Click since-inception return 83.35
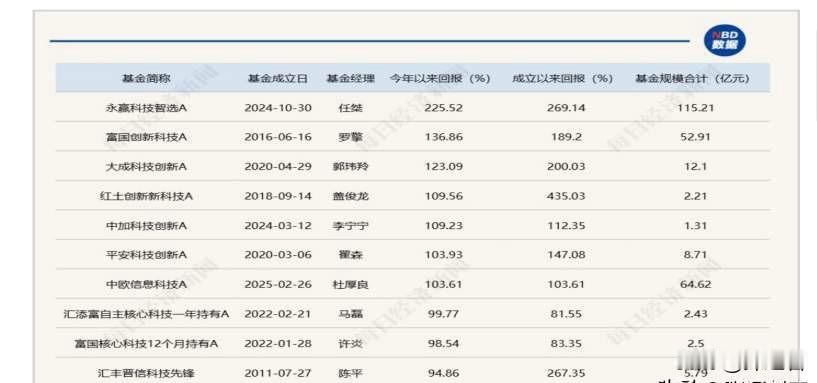 click(566, 344)
